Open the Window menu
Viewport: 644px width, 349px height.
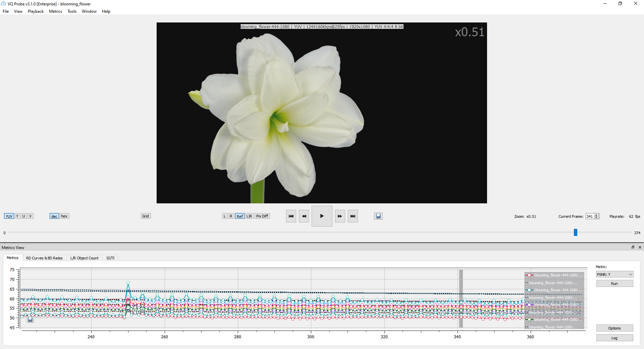pos(89,11)
